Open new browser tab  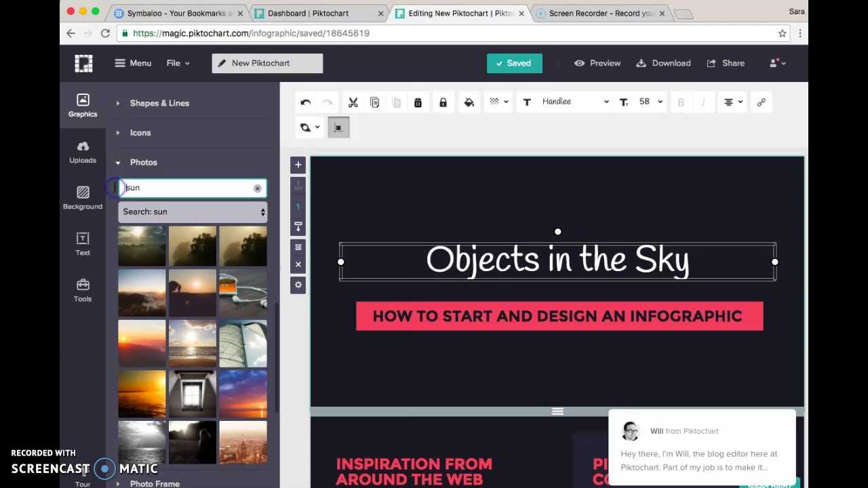point(683,14)
